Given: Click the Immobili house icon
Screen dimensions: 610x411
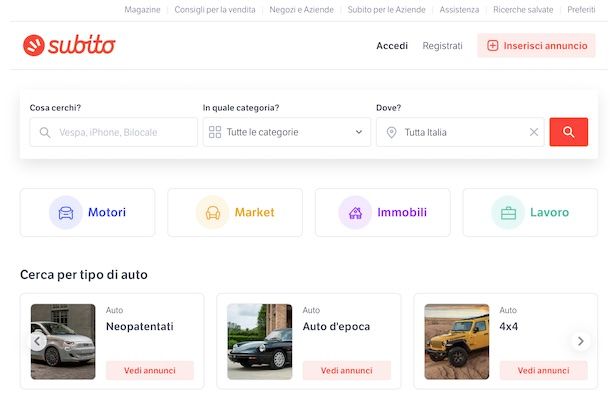Looking at the screenshot, I should click(x=355, y=213).
